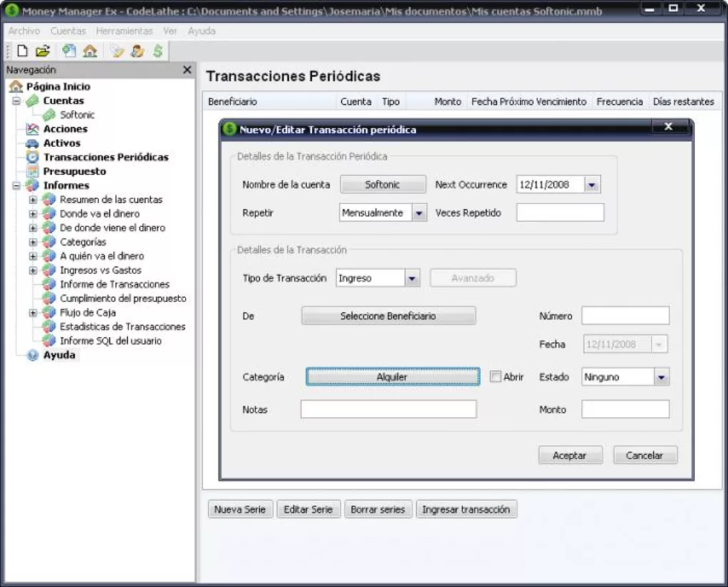Collapse the Cuentas tree node
The image size is (728, 587).
(17, 101)
